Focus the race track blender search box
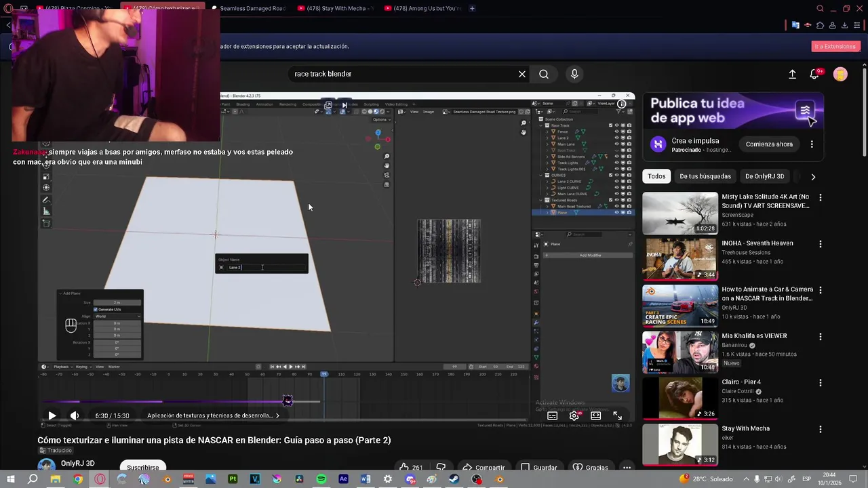Screen dimensions: 868x488 coord(403,74)
